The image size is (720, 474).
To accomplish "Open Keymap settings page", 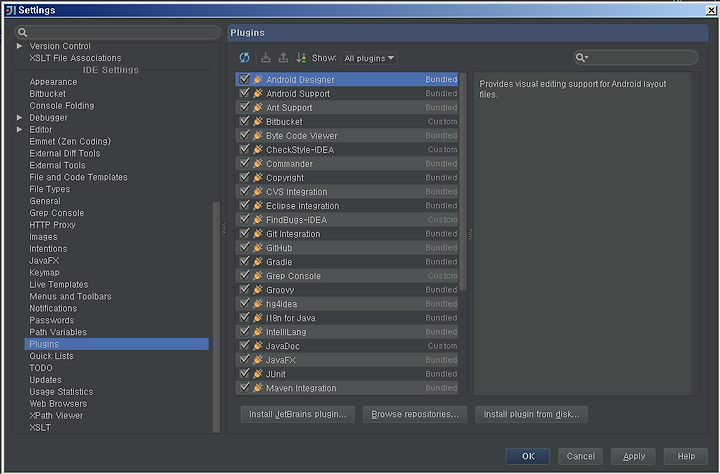I will [45, 272].
